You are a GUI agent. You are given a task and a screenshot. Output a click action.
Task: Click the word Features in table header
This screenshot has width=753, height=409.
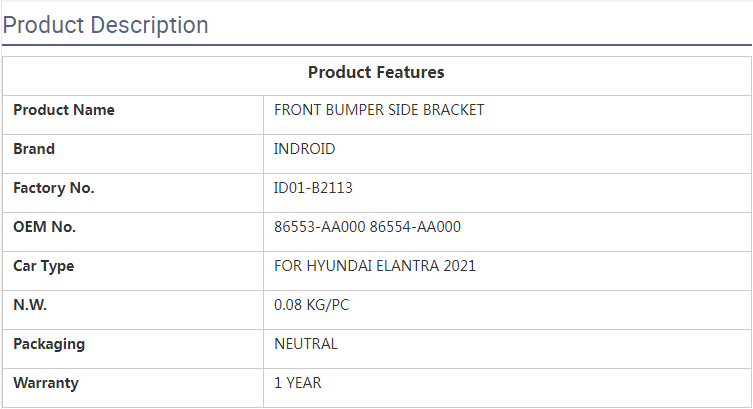coord(411,72)
